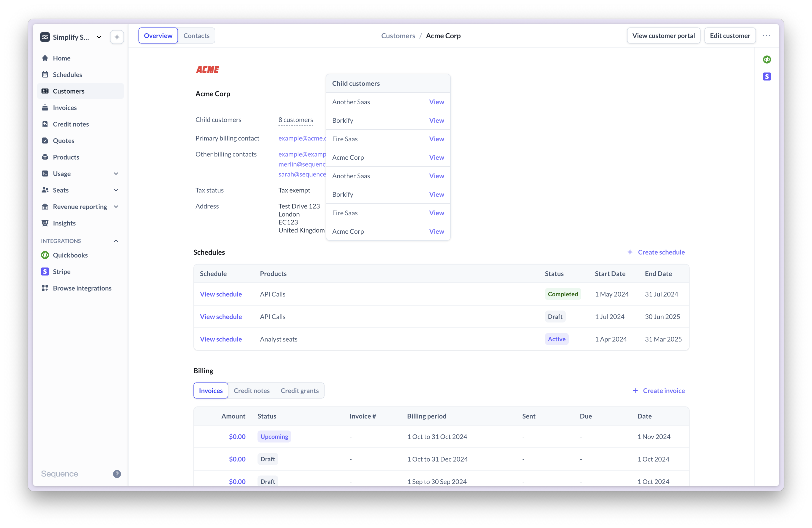Expand the Seats submenu chevron
This screenshot has width=812, height=528.
pyautogui.click(x=116, y=190)
